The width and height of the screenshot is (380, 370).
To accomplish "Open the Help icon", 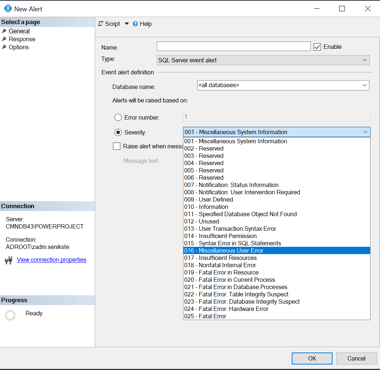I will [135, 24].
